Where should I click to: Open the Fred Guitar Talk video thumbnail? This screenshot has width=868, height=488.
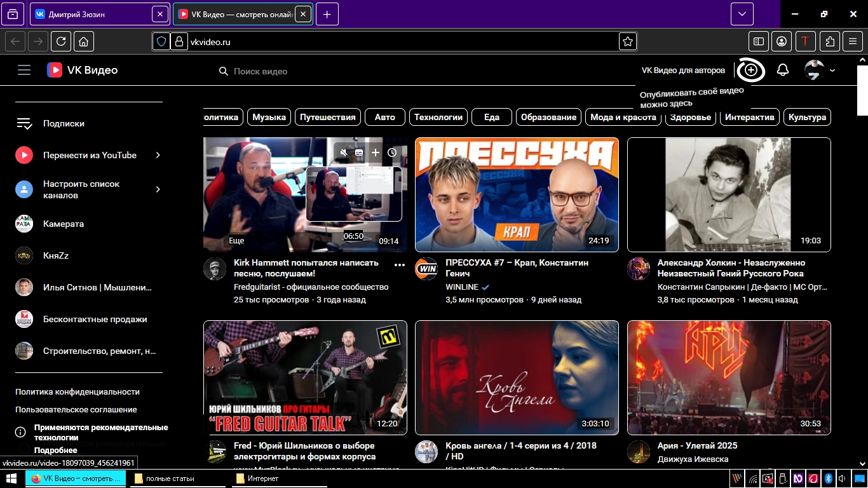pos(305,377)
